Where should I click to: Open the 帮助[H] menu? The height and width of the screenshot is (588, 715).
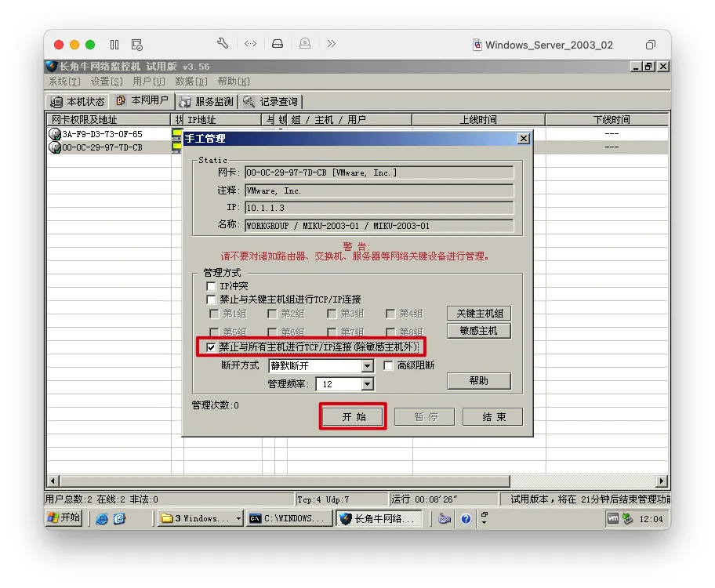pos(234,82)
